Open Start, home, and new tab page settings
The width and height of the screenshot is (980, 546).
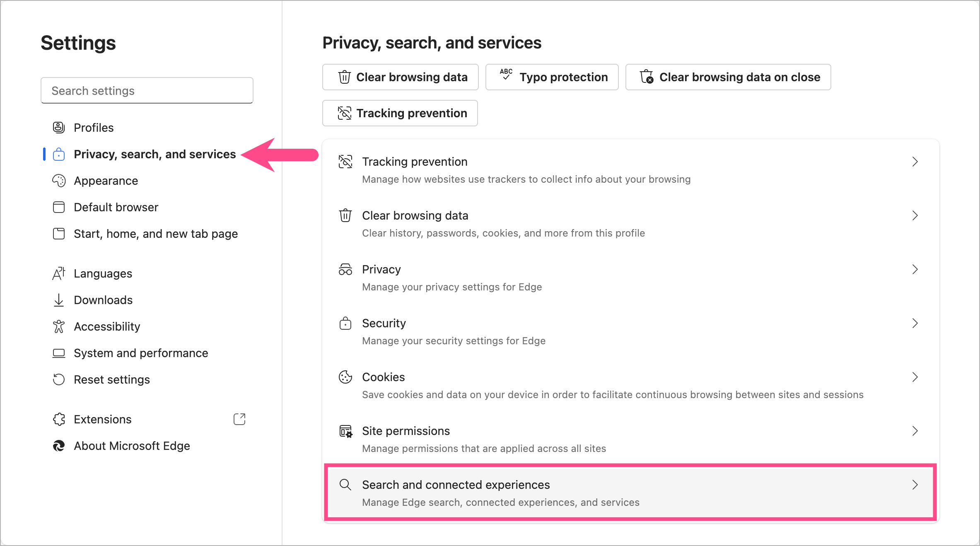[156, 234]
